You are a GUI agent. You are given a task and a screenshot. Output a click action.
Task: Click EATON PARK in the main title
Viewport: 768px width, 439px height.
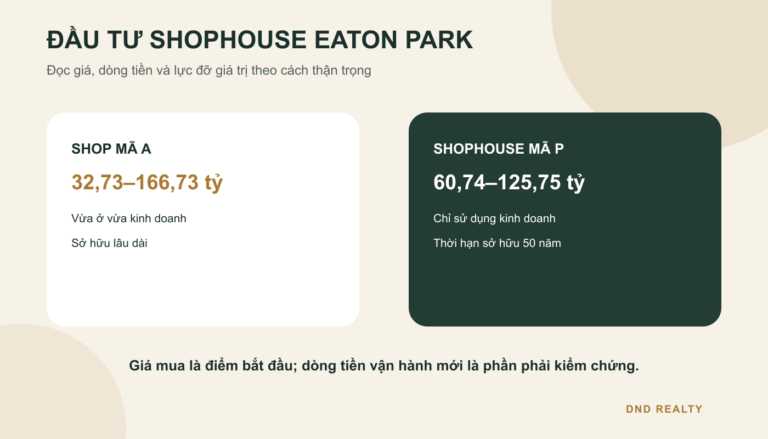(x=393, y=40)
